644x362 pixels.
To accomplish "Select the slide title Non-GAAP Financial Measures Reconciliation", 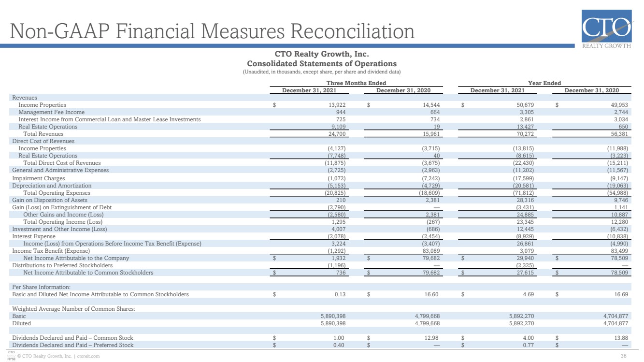I will [x=213, y=32].
